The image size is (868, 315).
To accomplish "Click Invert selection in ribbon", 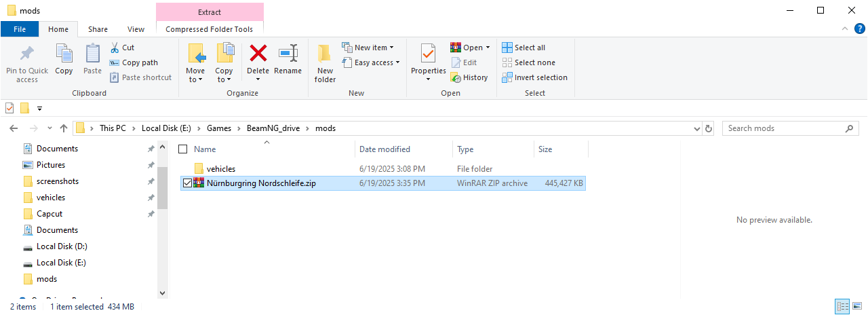I will (x=534, y=77).
